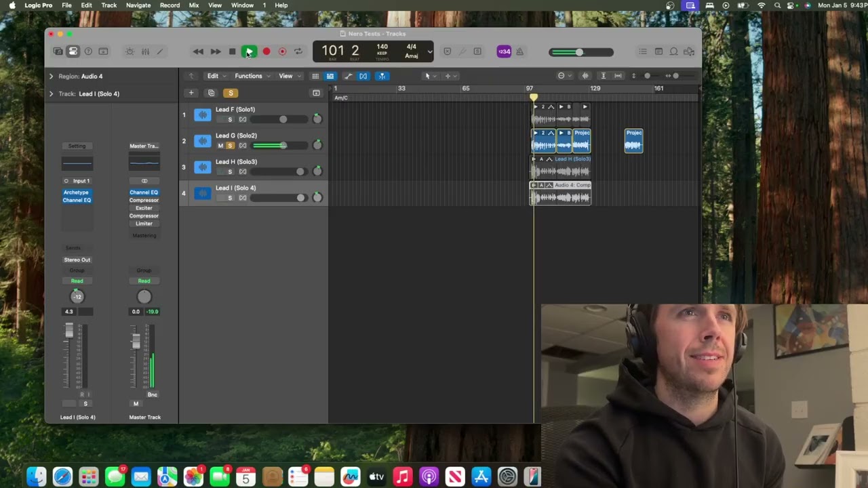Adjust Lead I (Solo 4) track volume slider
The width and height of the screenshot is (868, 488).
click(279, 198)
